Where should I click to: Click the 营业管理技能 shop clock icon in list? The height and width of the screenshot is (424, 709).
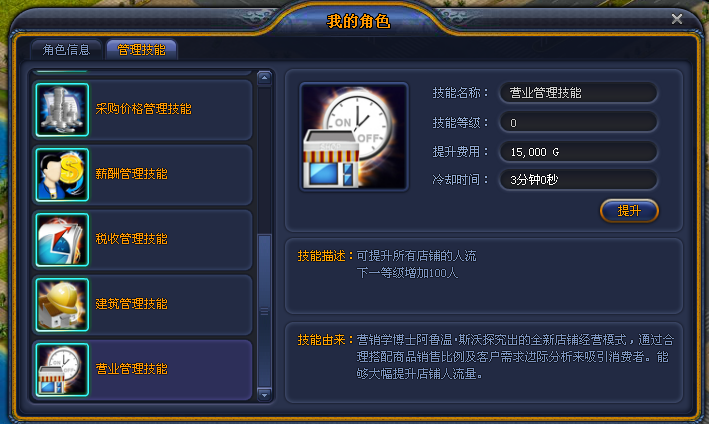62,370
